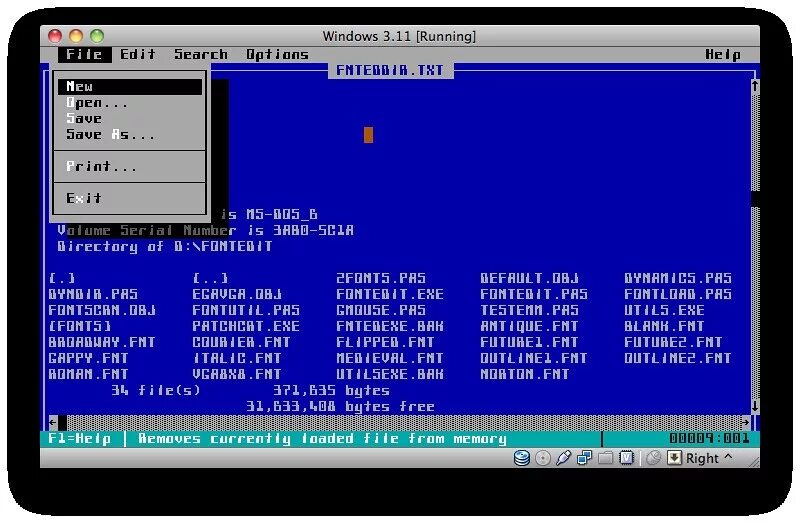Click the DEFAULT.OBJ file entry
Viewport: 800px width, 523px height.
(x=530, y=278)
